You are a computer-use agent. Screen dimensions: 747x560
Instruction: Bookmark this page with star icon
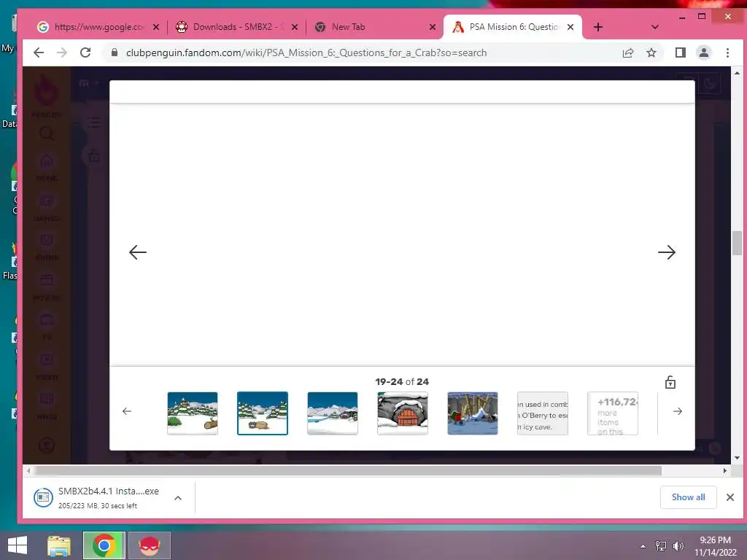[651, 52]
